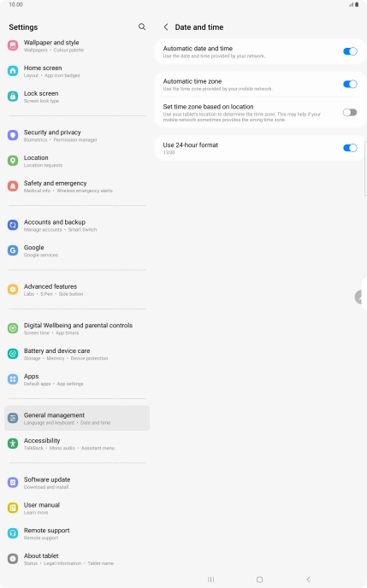Open the Settings search icon

142,26
